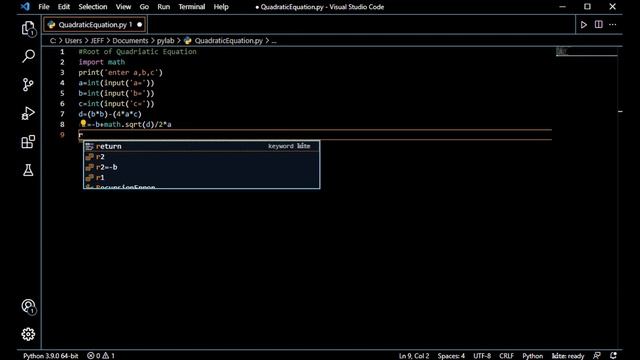Click the math.sqrt(d)/2*a expression on line 8
Image resolution: width=640 pixels, height=360 pixels.
click(x=138, y=124)
